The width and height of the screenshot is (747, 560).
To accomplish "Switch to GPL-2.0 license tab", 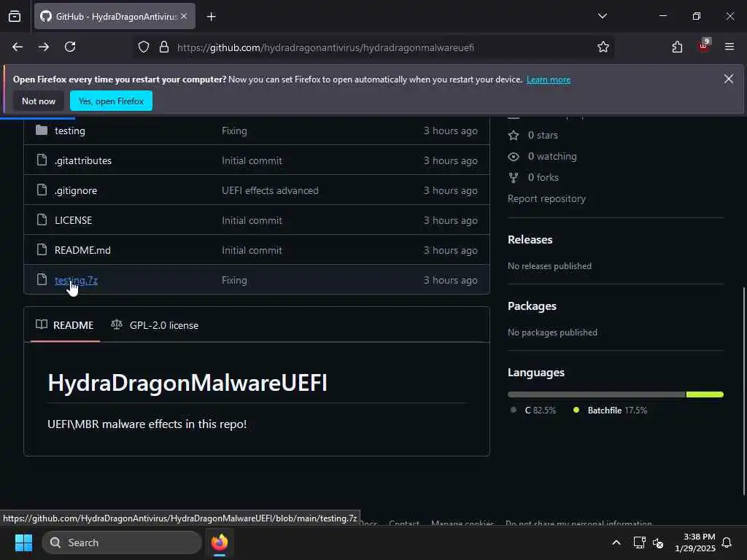I will point(155,325).
